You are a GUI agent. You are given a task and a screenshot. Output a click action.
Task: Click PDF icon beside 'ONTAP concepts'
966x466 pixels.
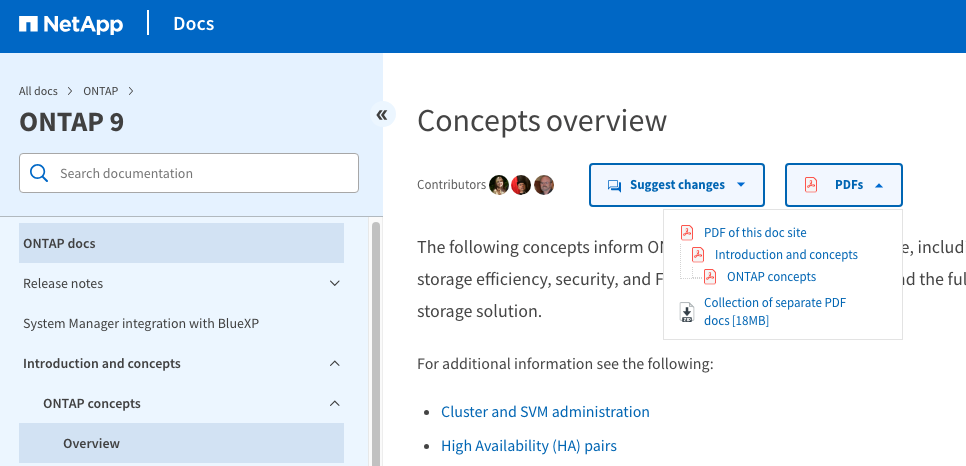pos(710,277)
